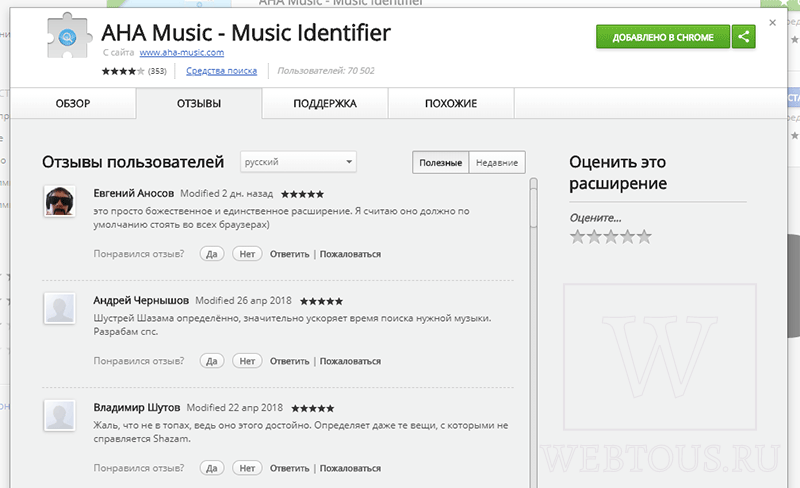Viewport: 800px width, 488px height.
Task: Click "Нет" under Евгений Аносов's review
Action: [x=247, y=254]
